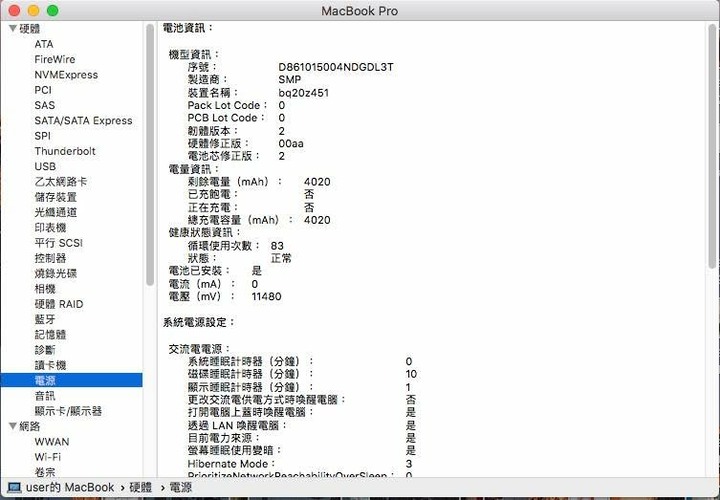The width and height of the screenshot is (720, 500).
Task: Collapse the 網路 network section triangle
Action: pyautogui.click(x=13, y=427)
